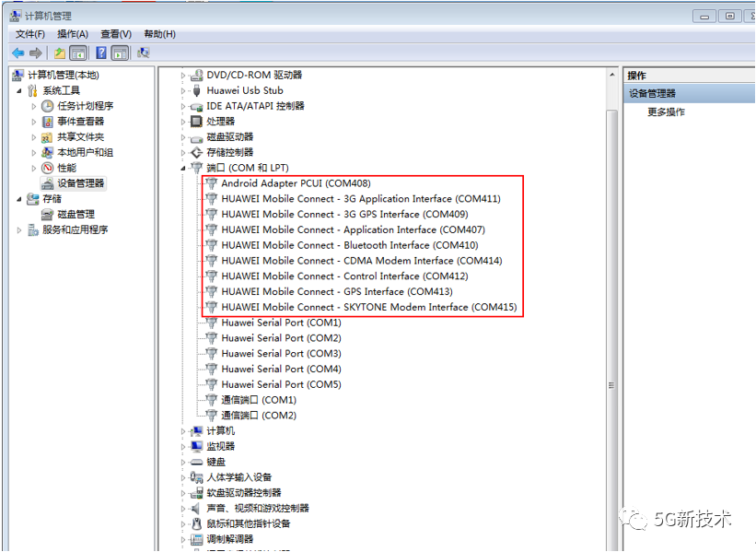
Task: Open the 查看(V) menu
Action: 116,34
